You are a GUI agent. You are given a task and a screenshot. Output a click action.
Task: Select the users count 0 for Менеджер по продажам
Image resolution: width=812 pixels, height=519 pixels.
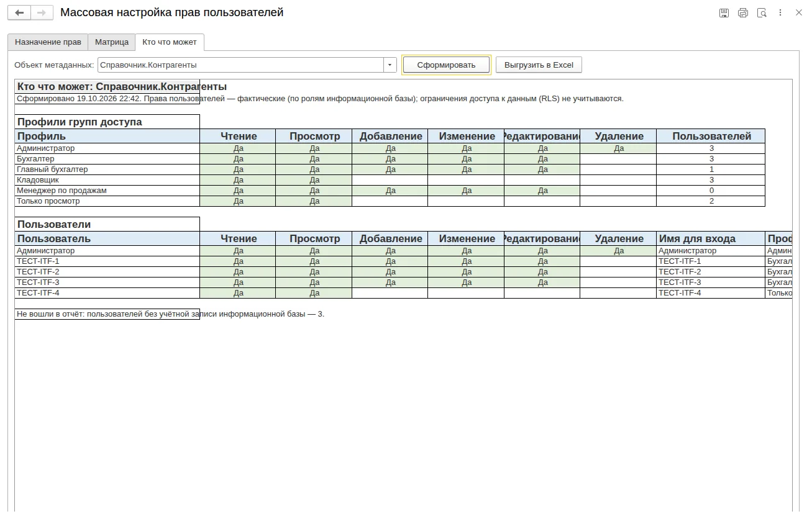point(711,191)
